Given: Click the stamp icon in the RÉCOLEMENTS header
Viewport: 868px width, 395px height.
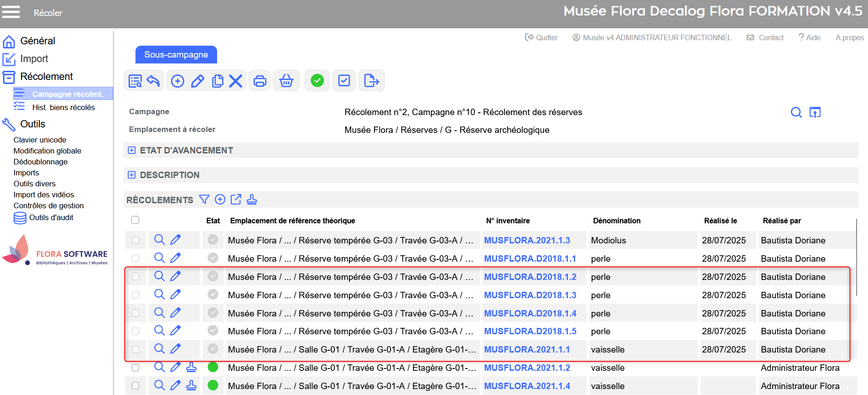Looking at the screenshot, I should tap(252, 200).
